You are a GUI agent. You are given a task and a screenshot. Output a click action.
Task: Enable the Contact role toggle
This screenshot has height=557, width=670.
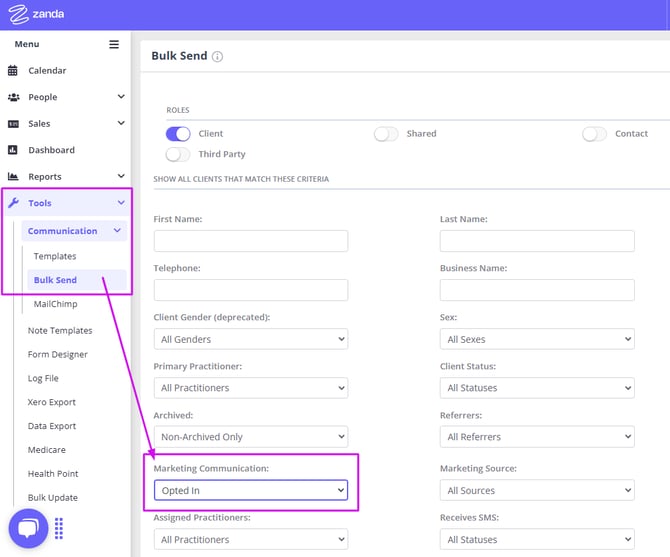594,134
